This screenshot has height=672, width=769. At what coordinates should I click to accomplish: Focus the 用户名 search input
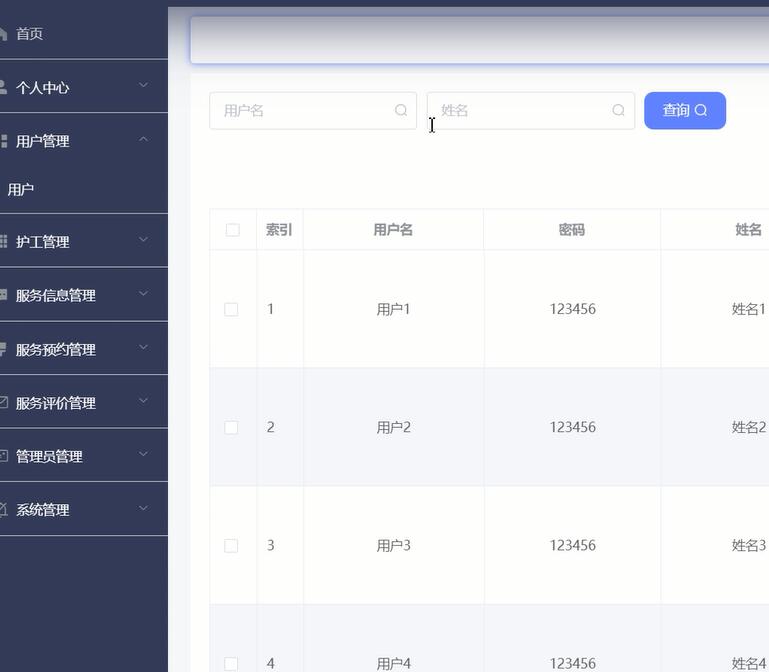click(x=313, y=110)
